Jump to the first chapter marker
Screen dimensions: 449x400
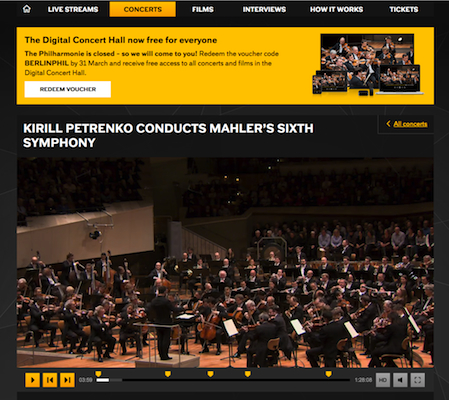[x=98, y=374]
